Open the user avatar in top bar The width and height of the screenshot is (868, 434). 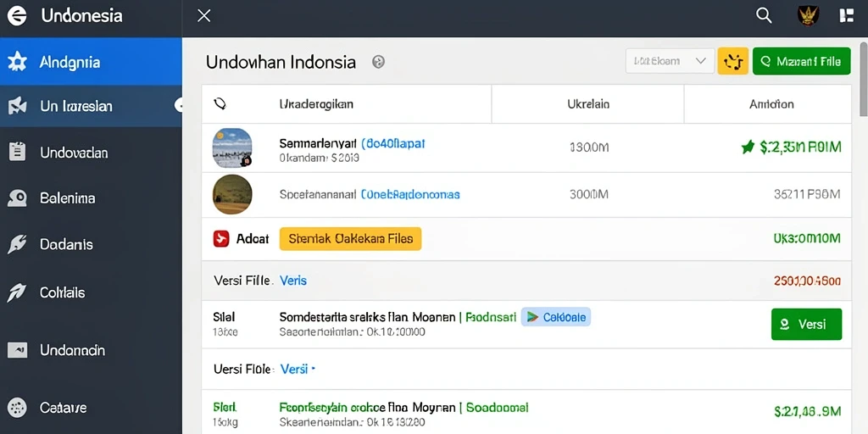[808, 15]
